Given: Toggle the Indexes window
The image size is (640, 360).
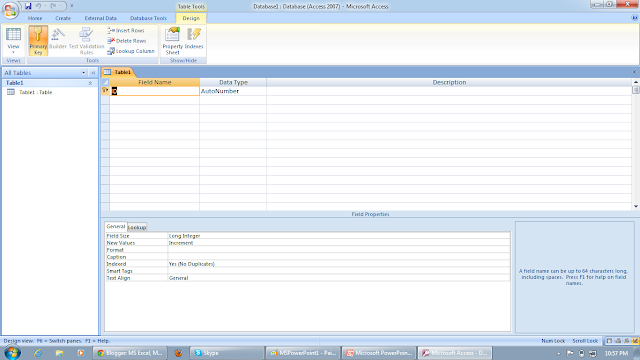Looking at the screenshot, I should point(194,40).
